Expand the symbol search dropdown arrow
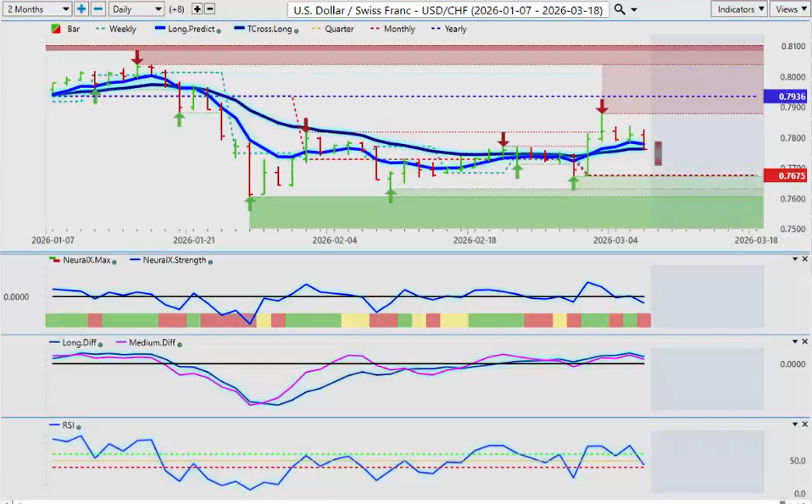 634,9
